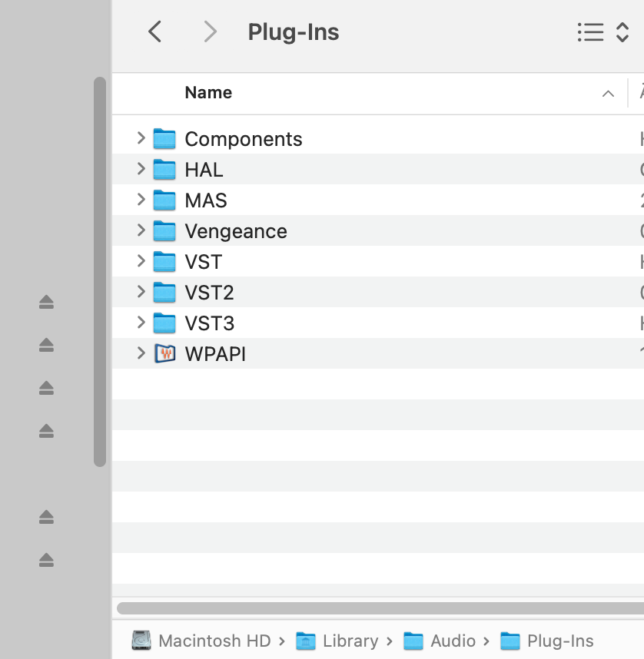Click the MAS folder icon
Image resolution: width=644 pixels, height=659 pixels.
pos(164,200)
